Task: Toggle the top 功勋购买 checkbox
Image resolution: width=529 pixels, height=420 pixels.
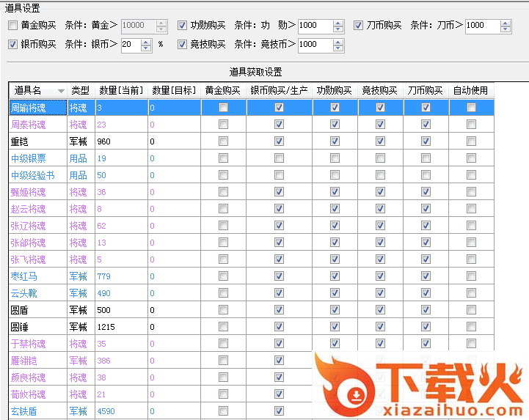Action: pyautogui.click(x=183, y=26)
